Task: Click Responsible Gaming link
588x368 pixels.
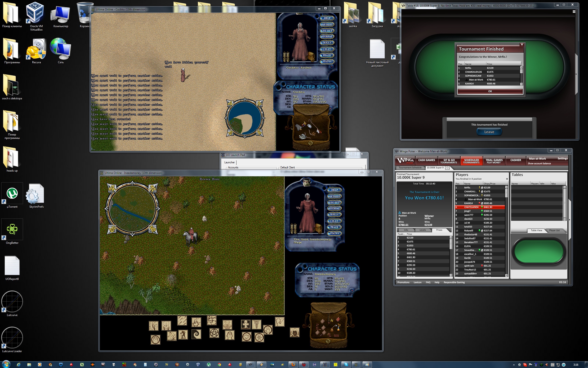Action: 454,283
